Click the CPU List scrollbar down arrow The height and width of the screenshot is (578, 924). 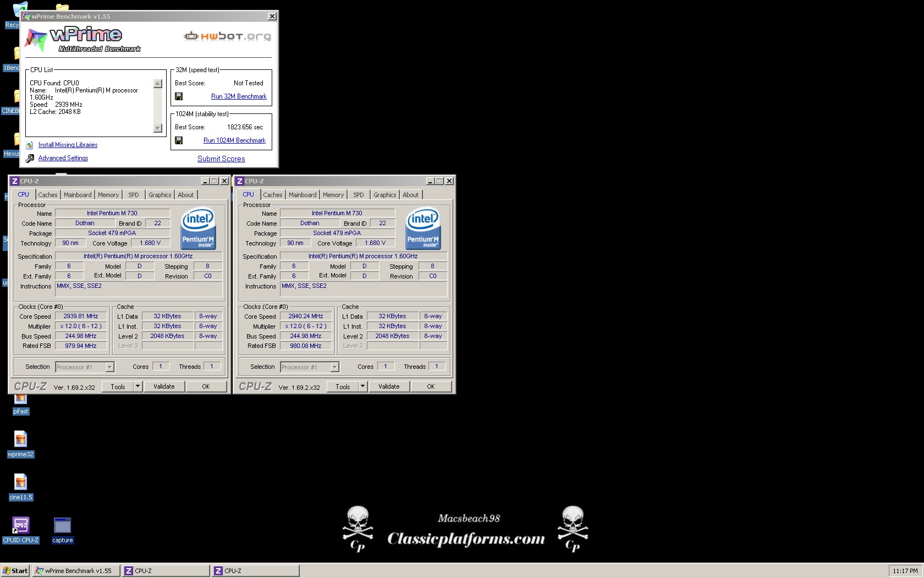click(x=158, y=128)
